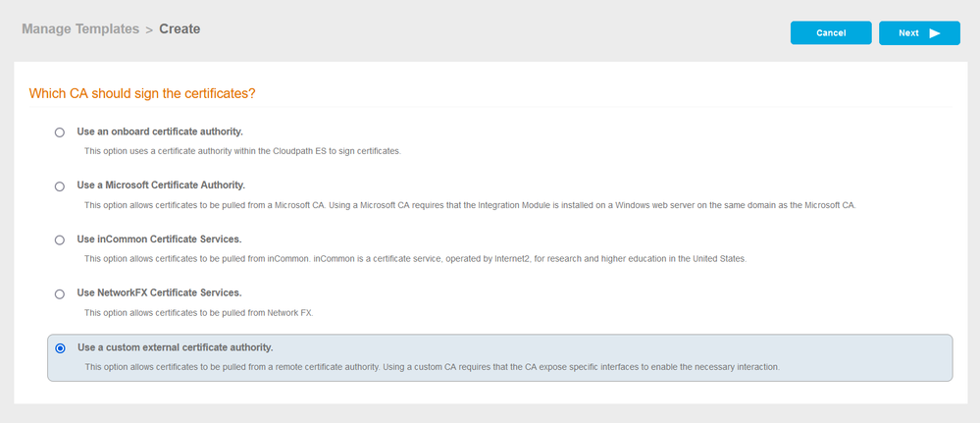Image resolution: width=980 pixels, height=423 pixels.
Task: Go back to Manage Templates breadcrumb
Action: coord(80,29)
